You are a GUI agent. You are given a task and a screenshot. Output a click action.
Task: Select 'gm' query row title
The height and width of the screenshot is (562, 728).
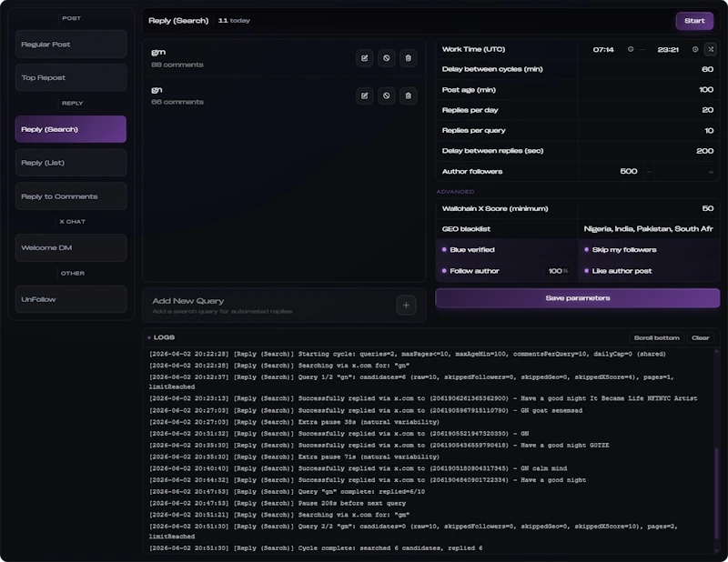point(158,52)
